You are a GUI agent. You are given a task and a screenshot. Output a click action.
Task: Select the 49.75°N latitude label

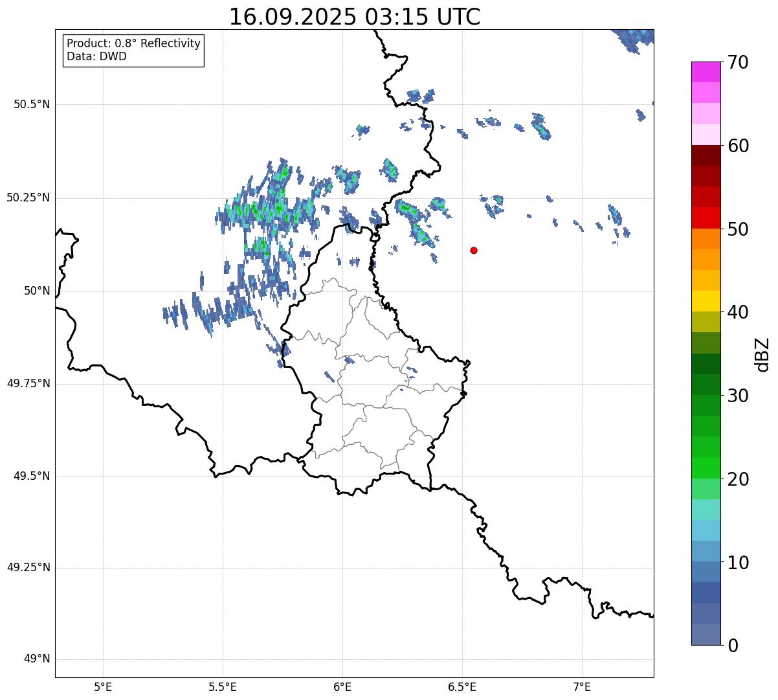28,383
